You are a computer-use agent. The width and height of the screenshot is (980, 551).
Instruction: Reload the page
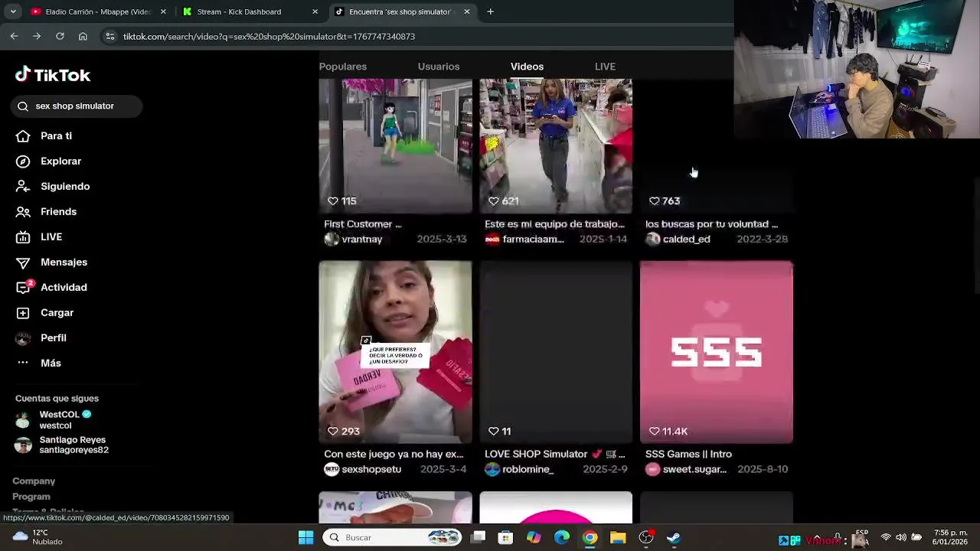coord(60,36)
